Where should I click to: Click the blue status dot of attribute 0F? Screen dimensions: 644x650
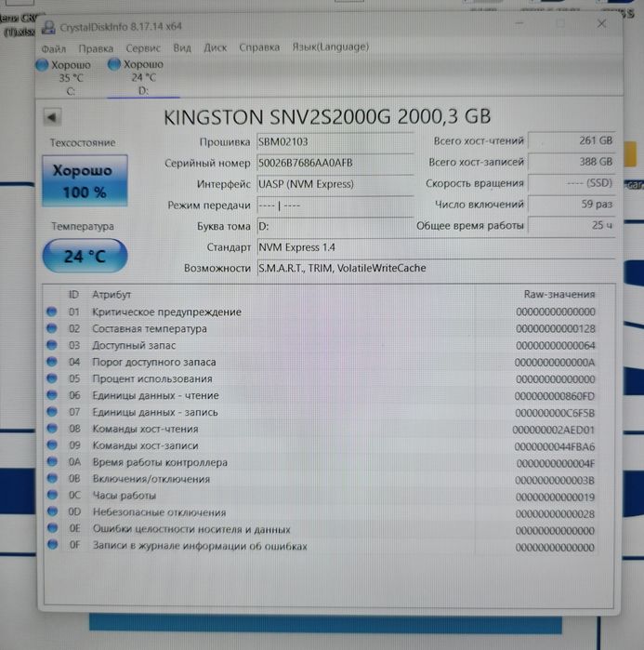pyautogui.click(x=52, y=544)
